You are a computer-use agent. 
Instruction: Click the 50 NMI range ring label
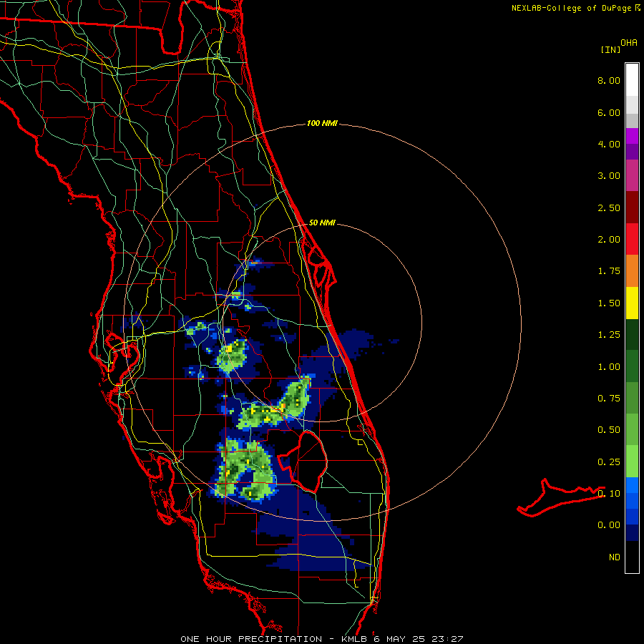[322, 223]
